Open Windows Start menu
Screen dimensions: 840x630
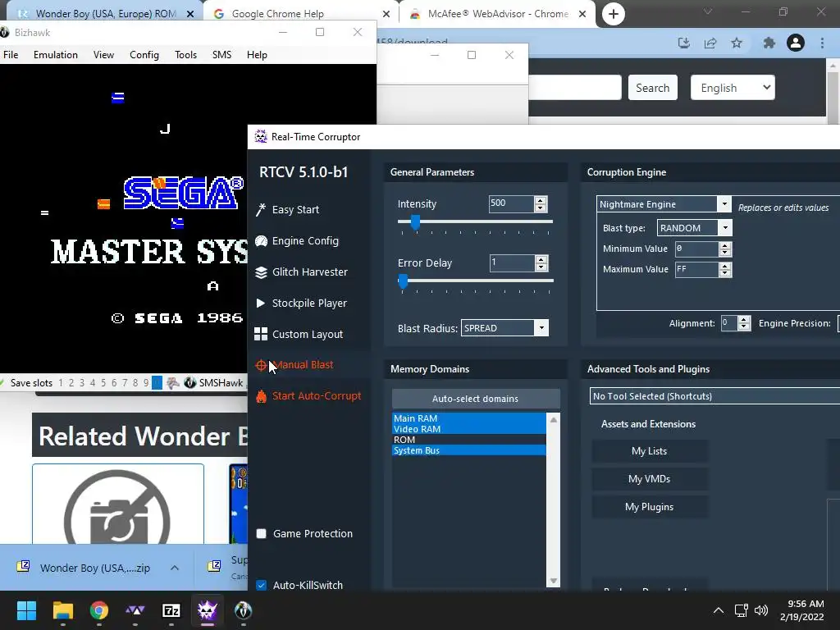point(26,610)
